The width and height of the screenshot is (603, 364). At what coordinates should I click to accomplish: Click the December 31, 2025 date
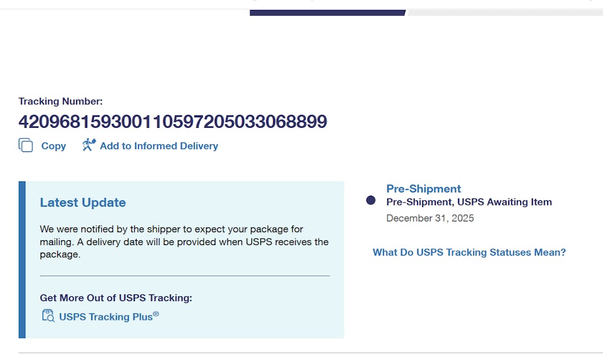pyautogui.click(x=430, y=219)
